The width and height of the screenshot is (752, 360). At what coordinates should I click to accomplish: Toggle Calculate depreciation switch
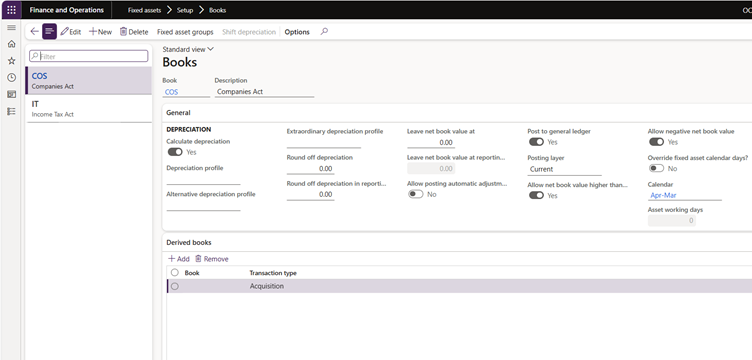click(175, 152)
